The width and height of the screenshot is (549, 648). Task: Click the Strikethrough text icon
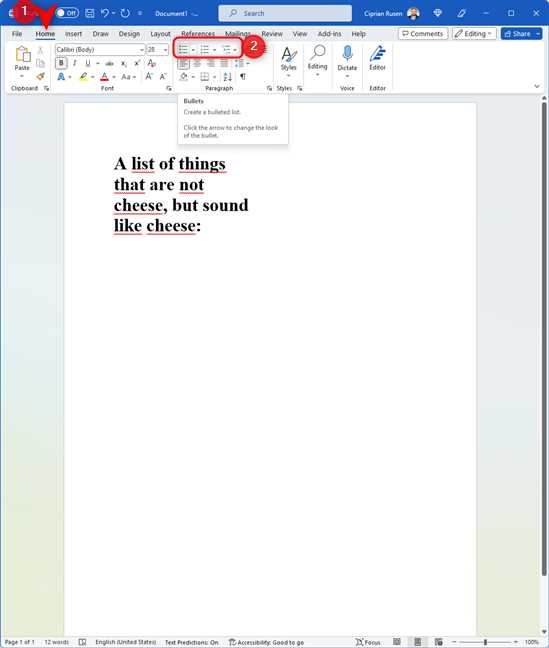click(x=109, y=63)
